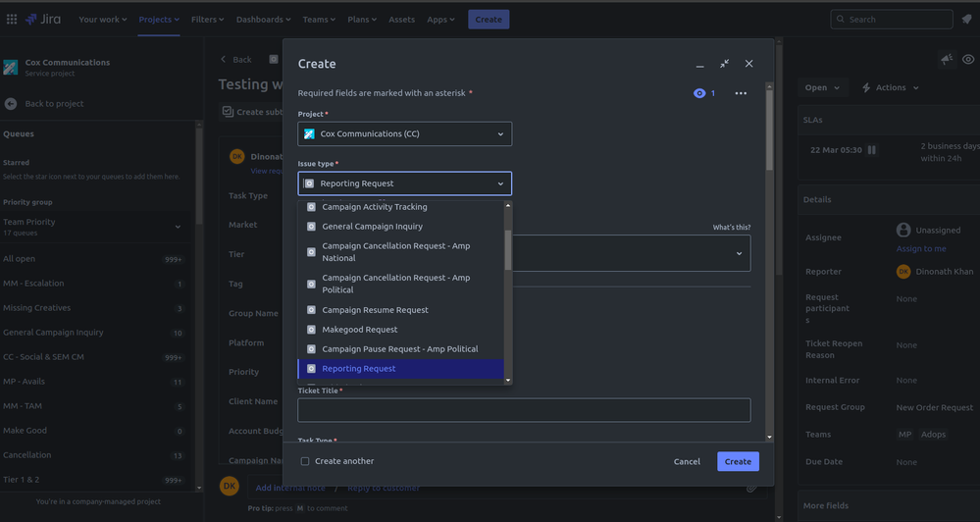Click the SLA pause icon
The width and height of the screenshot is (980, 522).
871,150
